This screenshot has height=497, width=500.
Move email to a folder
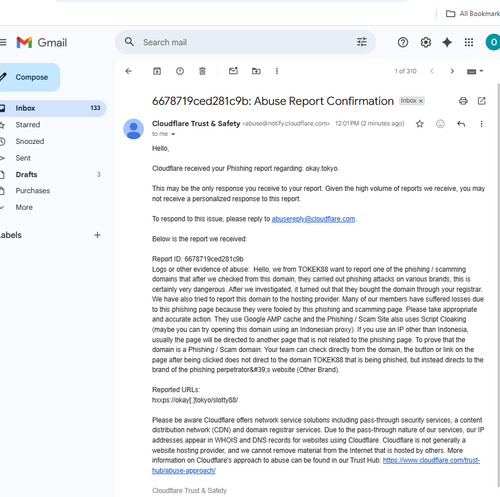pos(256,71)
